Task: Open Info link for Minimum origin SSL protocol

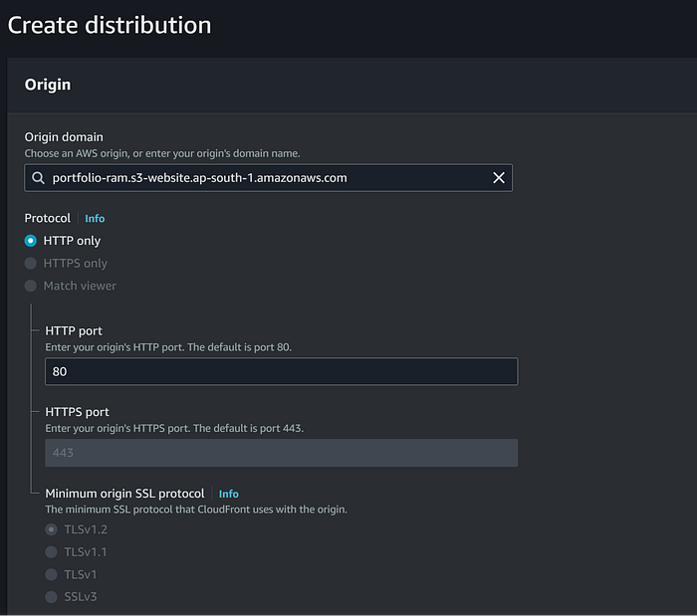Action: (229, 494)
